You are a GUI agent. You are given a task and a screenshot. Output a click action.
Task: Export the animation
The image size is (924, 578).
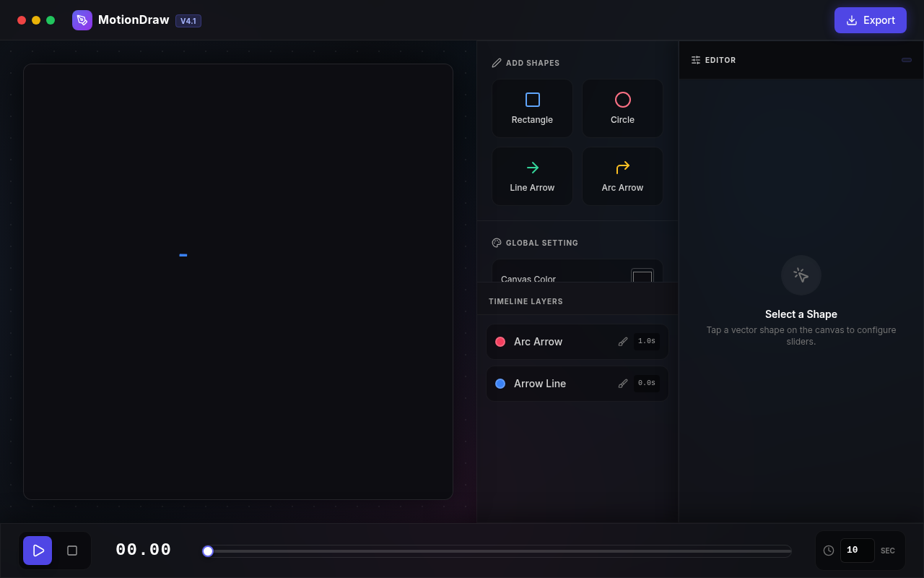pos(870,20)
